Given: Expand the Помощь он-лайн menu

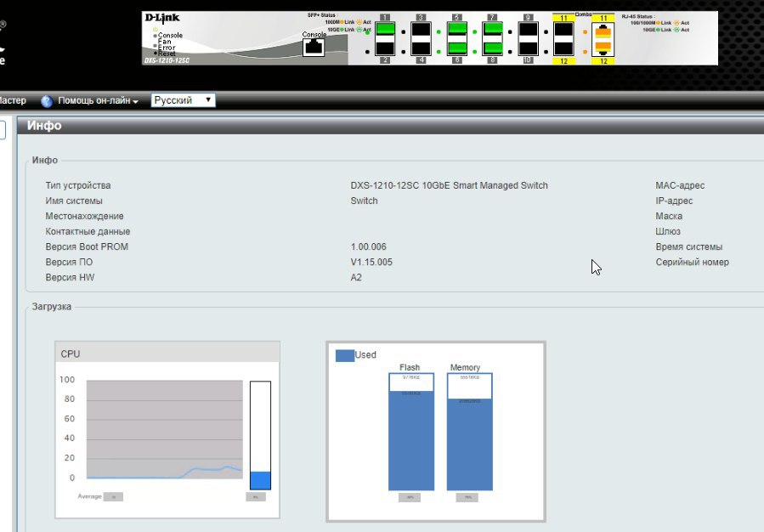Looking at the screenshot, I should tap(98, 101).
